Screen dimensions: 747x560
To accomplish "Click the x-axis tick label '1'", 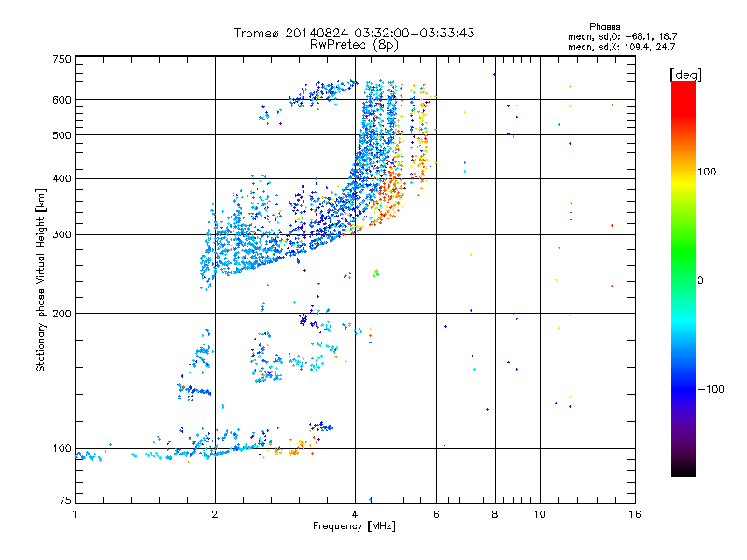I will (75, 514).
